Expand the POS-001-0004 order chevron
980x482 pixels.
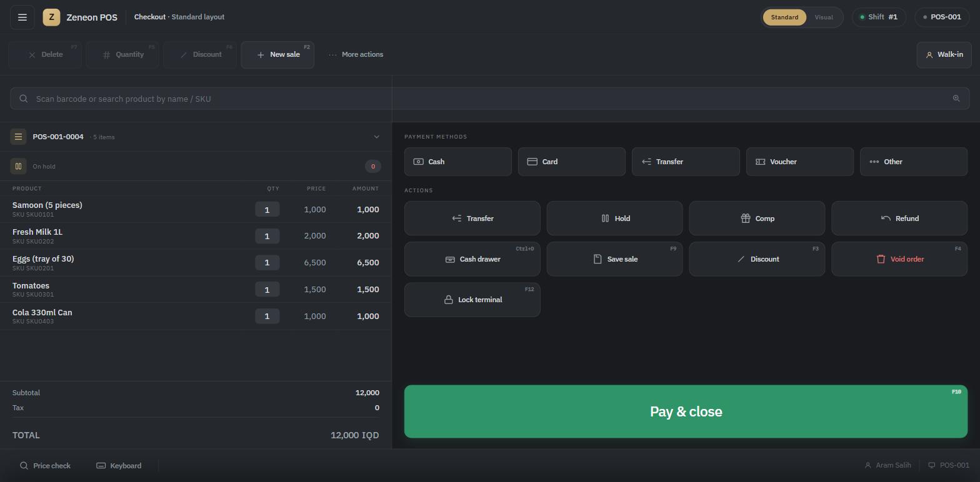376,137
